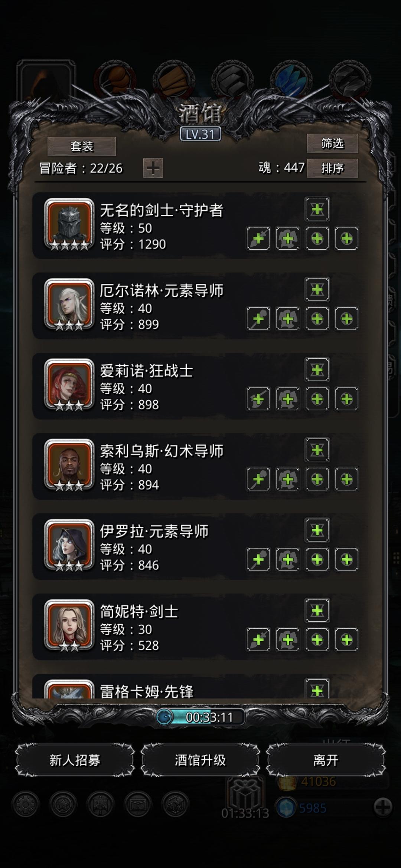The width and height of the screenshot is (401, 868).
Task: Select 厄尔诺林·元素导师 portrait
Action: coord(69,305)
